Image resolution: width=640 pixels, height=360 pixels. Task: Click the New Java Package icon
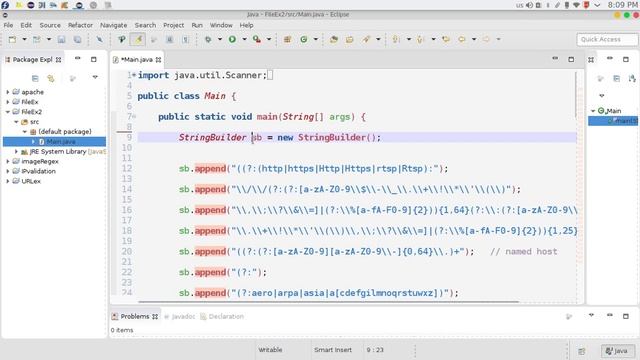(x=287, y=39)
